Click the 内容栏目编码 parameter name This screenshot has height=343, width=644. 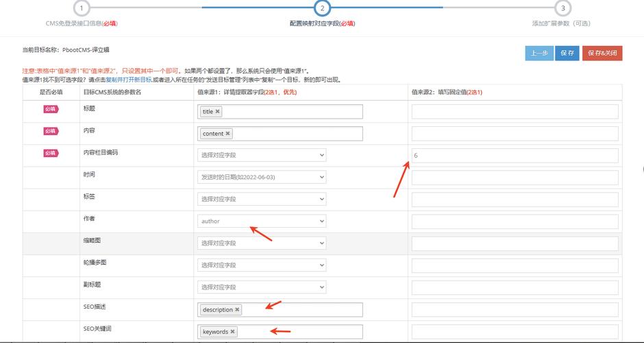point(101,152)
